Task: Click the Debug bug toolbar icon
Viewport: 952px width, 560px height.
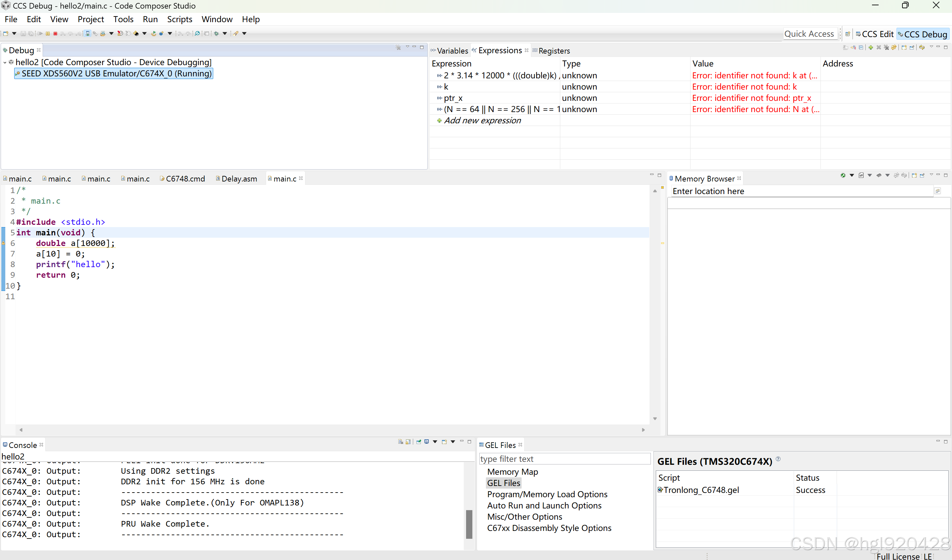Action: (x=217, y=34)
